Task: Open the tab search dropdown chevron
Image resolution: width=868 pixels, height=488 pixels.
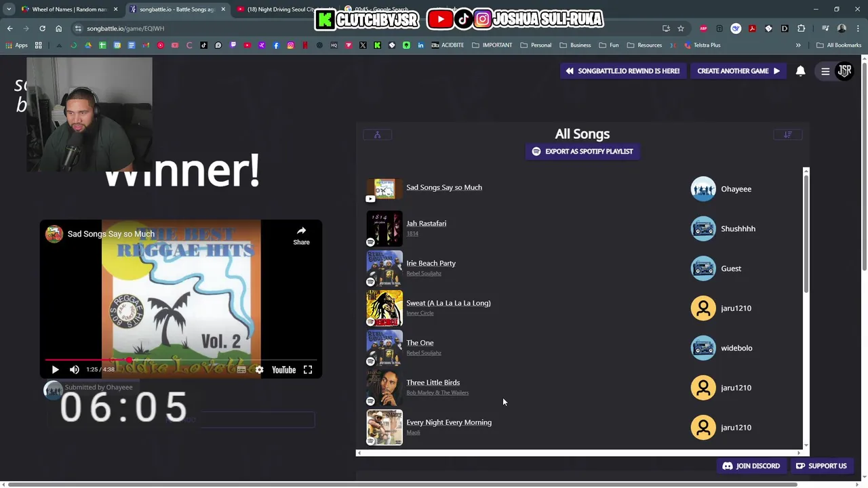Action: 9,9
